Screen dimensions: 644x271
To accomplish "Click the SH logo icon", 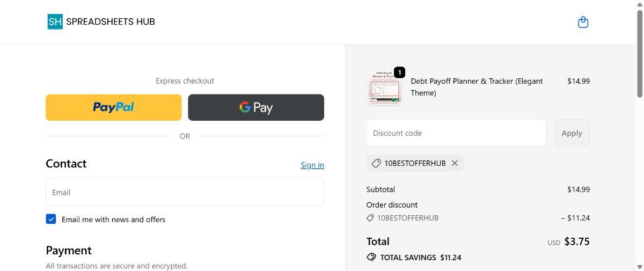I will [x=55, y=21].
